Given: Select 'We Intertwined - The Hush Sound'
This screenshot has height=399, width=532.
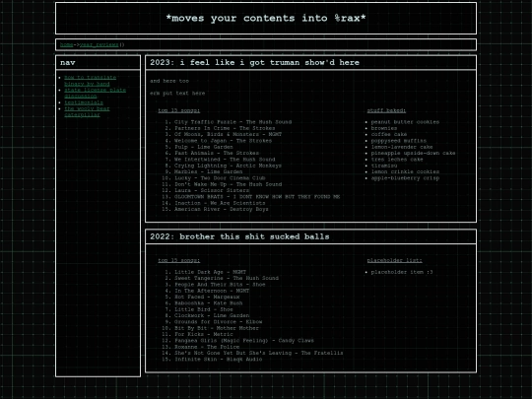Looking at the screenshot, I should tap(225, 160).
